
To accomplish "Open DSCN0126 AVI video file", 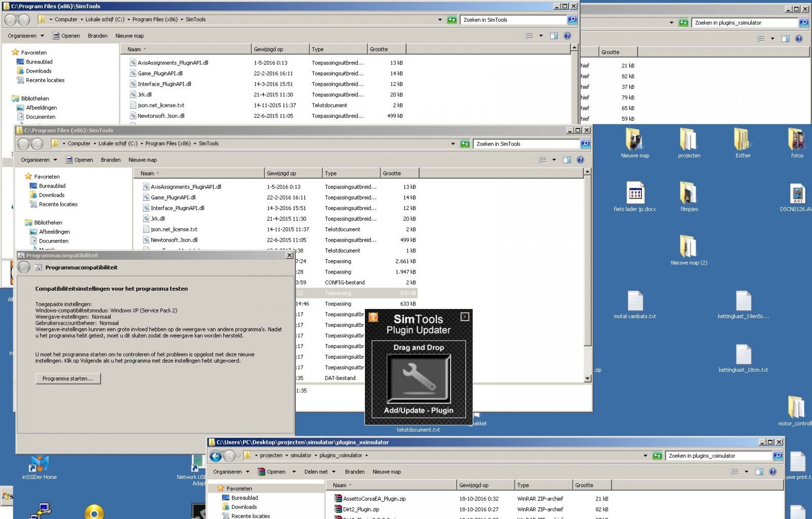I will (797, 197).
